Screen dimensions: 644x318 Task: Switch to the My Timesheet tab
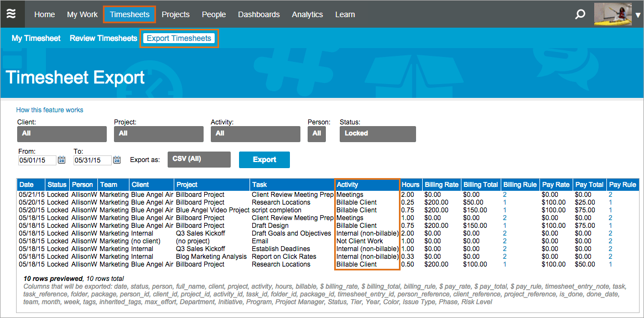[36, 38]
